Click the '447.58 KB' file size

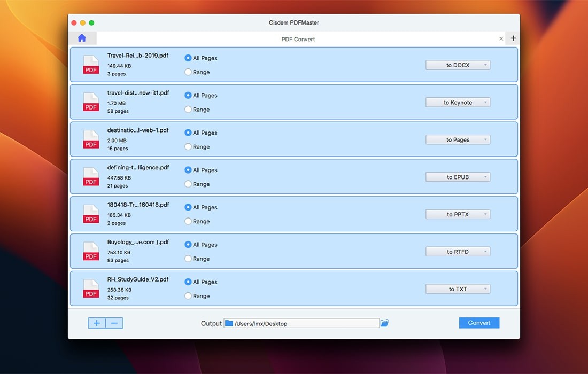119,177
